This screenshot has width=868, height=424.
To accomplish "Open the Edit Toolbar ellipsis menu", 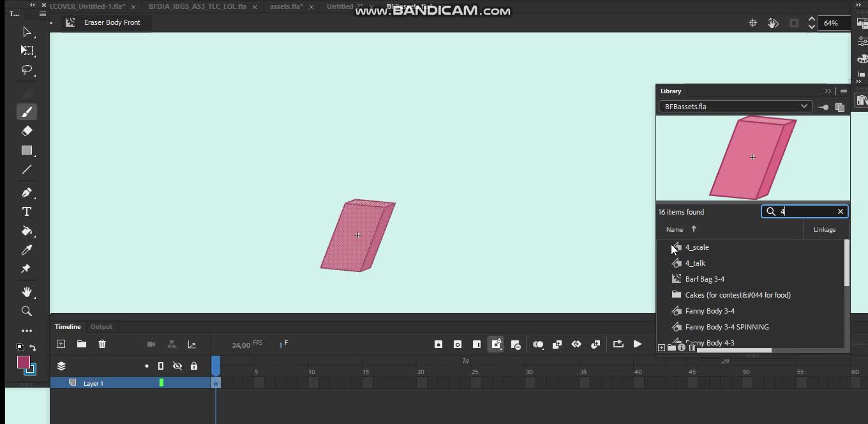I will click(27, 331).
